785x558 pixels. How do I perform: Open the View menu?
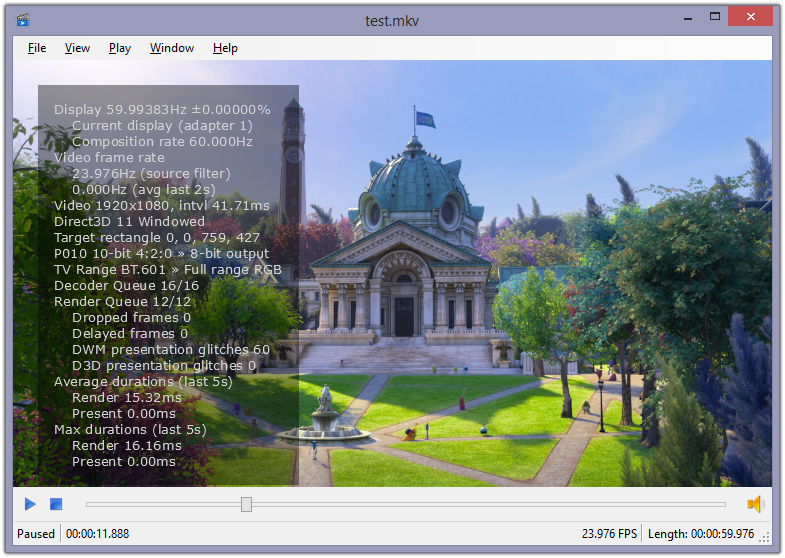(x=77, y=48)
